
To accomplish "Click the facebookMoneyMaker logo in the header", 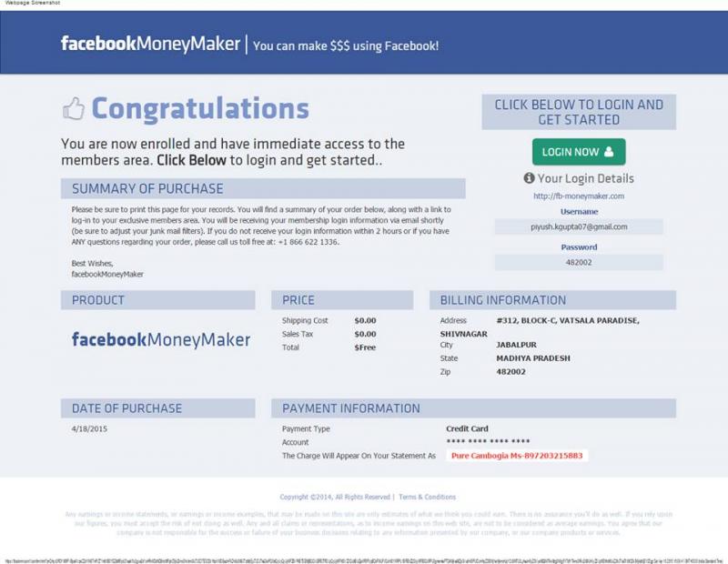I will coord(150,44).
